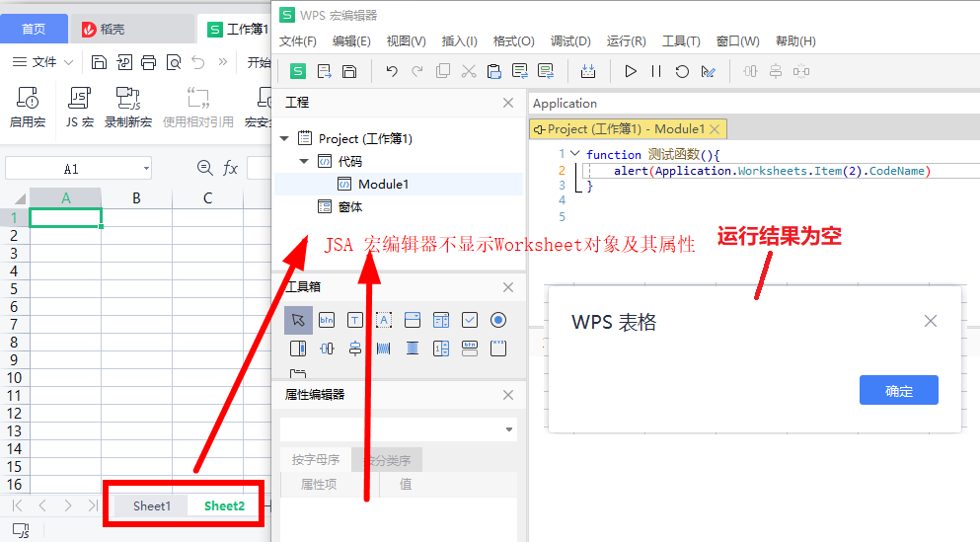
Task: Click JS 宏 button in WPS ribbon
Action: point(79,107)
